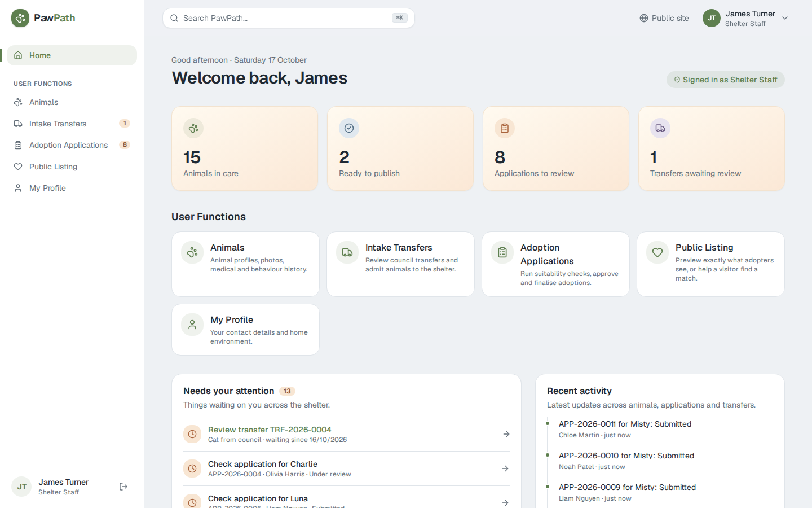The width and height of the screenshot is (812, 508).
Task: Click the checkmark icon on Ready to publish card
Action: [349, 128]
